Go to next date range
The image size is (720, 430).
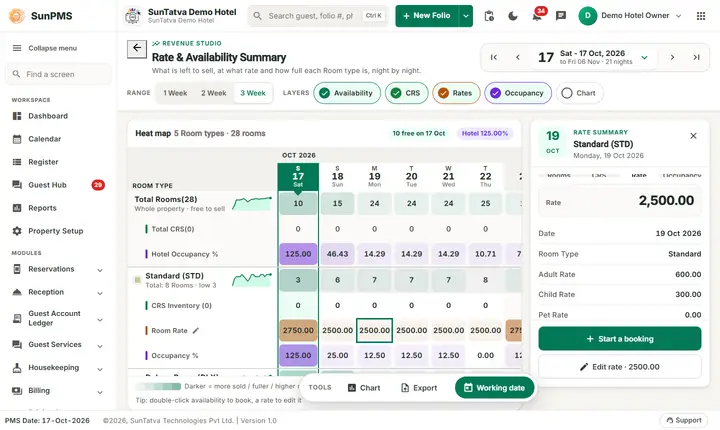tap(672, 57)
